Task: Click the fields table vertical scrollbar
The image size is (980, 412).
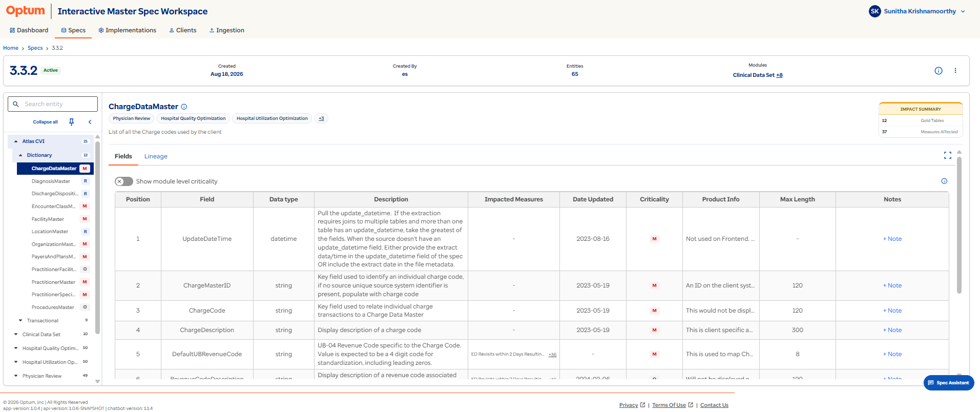Action: click(x=959, y=225)
